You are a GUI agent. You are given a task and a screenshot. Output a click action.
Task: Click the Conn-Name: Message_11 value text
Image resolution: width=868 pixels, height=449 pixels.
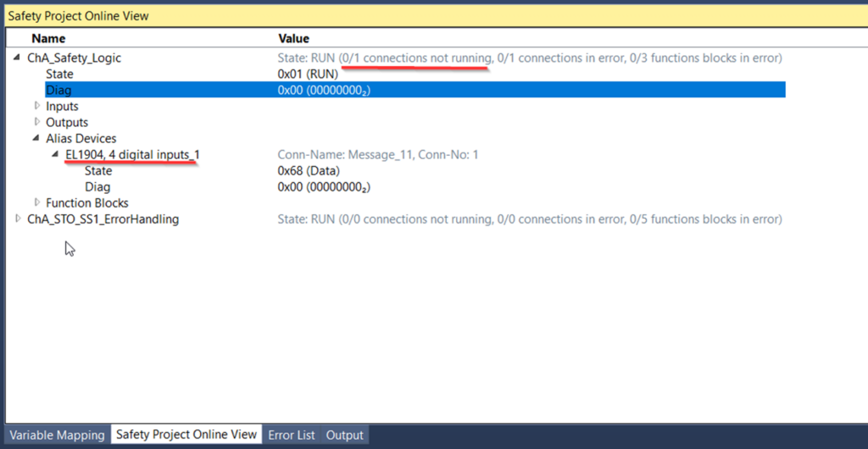[x=378, y=155]
